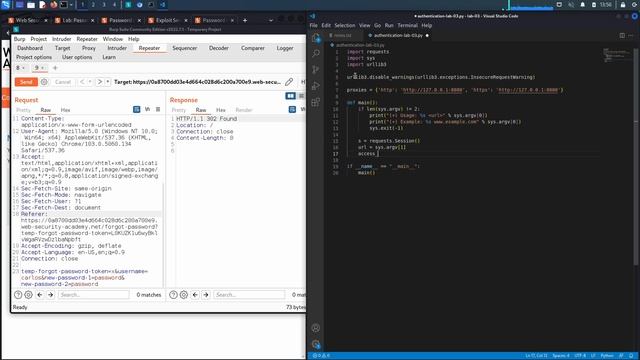Viewport: 640px width, 360px height.
Task: Add a new Repeater tab with plus
Action: click(55, 68)
